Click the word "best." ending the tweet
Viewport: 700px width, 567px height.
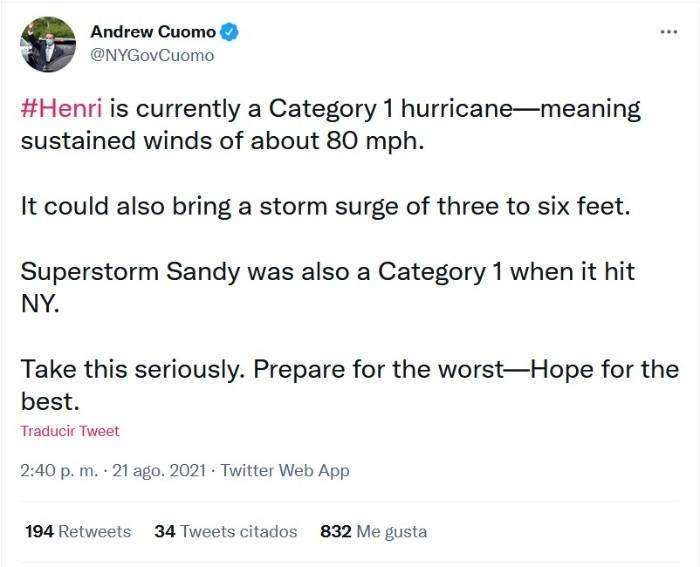point(48,401)
